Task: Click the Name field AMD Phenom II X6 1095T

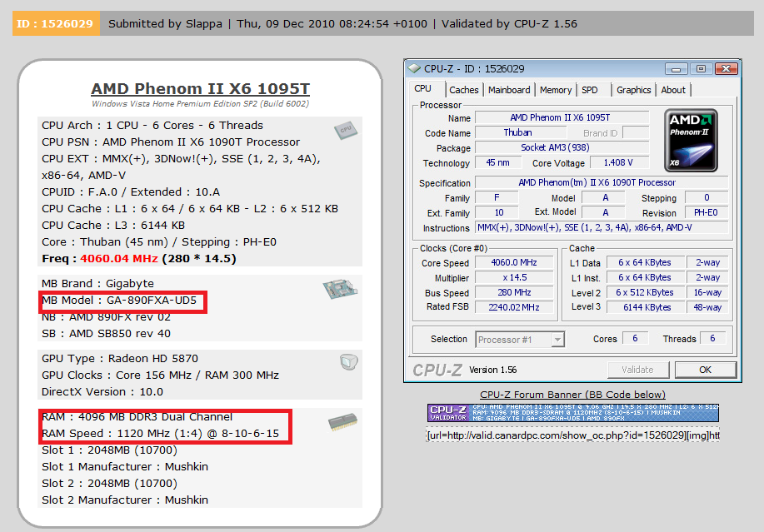Action: pos(562,117)
